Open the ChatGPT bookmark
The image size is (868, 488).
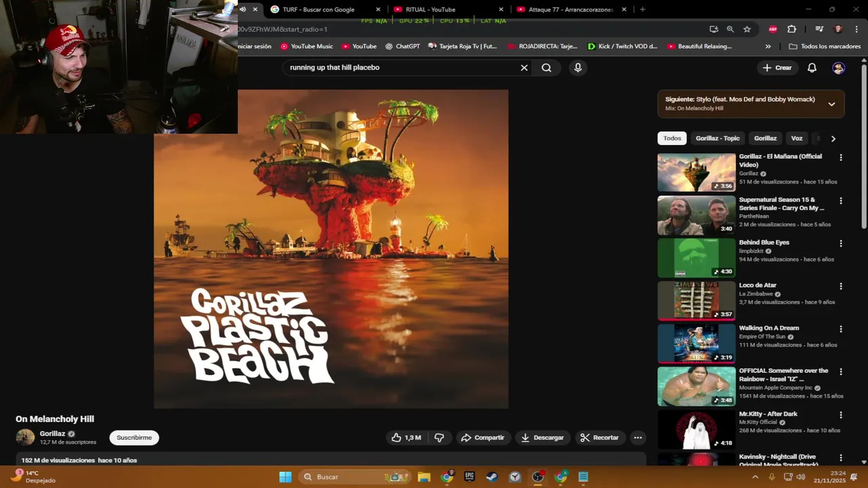click(403, 47)
